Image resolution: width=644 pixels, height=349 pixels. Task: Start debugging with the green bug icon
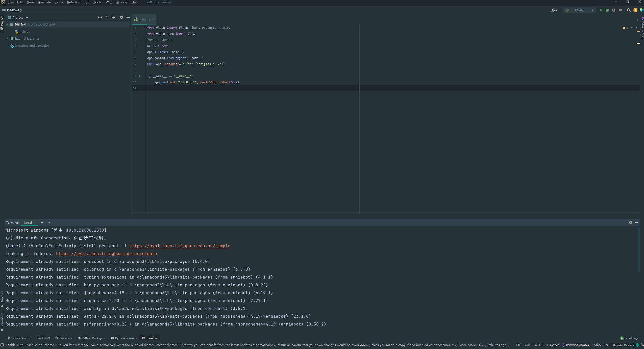(x=607, y=10)
